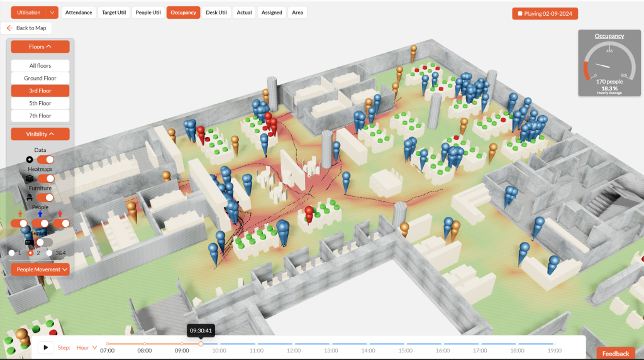Click the stop square in the Playing button
644x360 pixels.
point(519,13)
